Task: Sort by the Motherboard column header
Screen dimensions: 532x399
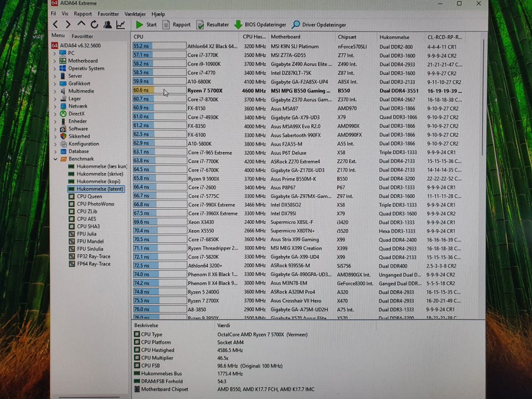Action: [x=301, y=37]
